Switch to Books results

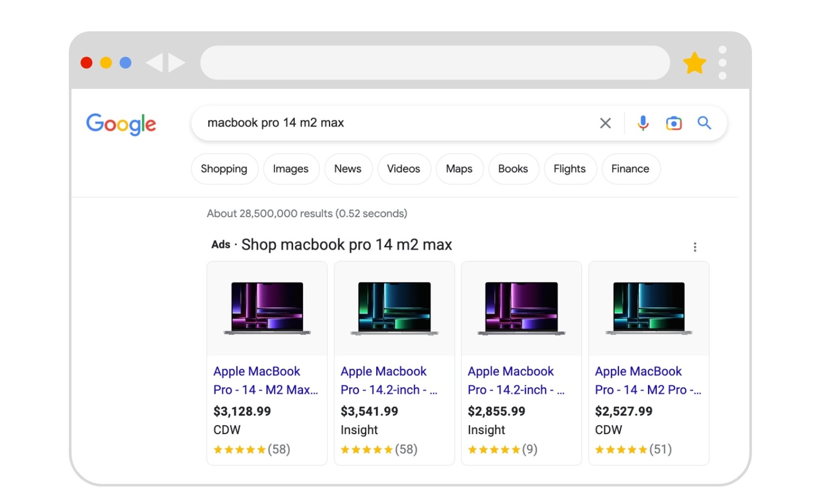pos(513,169)
